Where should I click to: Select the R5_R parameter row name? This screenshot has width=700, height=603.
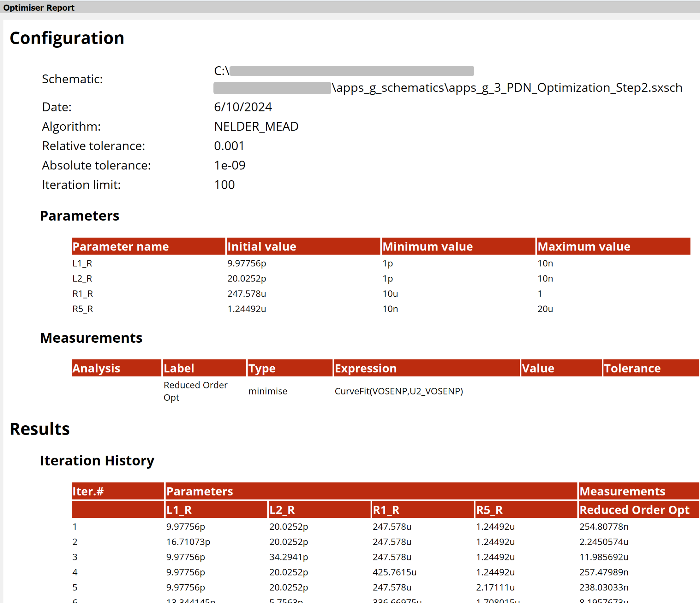pos(82,309)
